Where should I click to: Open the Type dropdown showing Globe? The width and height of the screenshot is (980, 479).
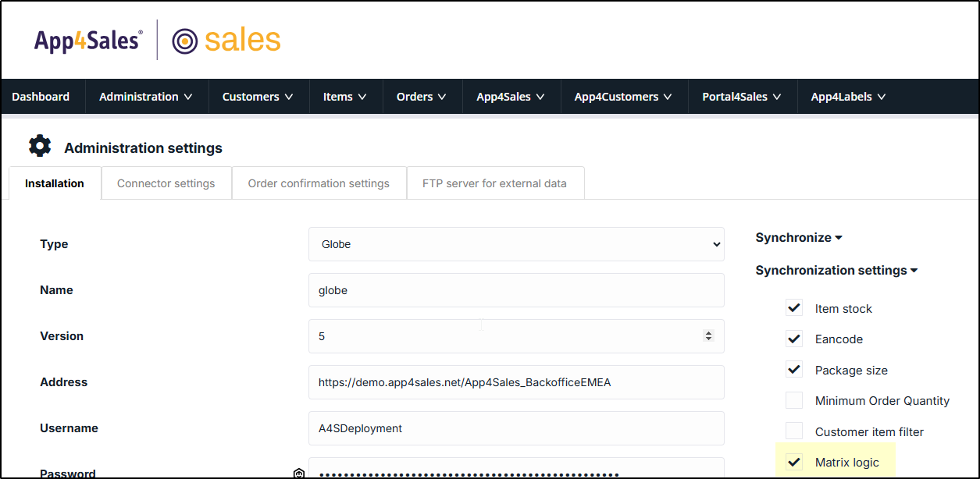516,244
